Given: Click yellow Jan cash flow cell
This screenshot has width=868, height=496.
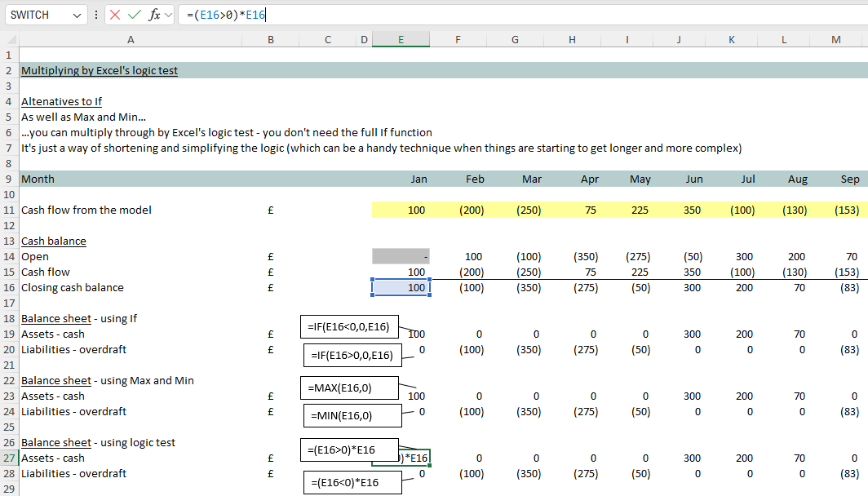Looking at the screenshot, I should [x=401, y=210].
